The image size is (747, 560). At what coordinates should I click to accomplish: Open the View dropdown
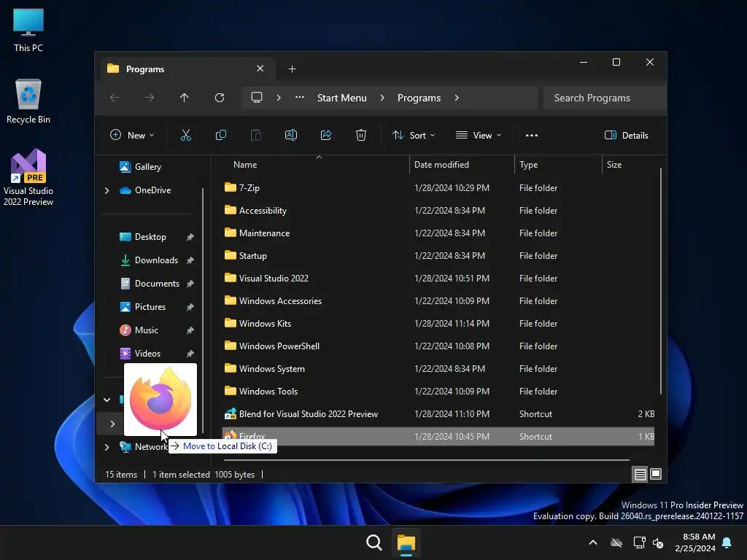[x=479, y=135]
